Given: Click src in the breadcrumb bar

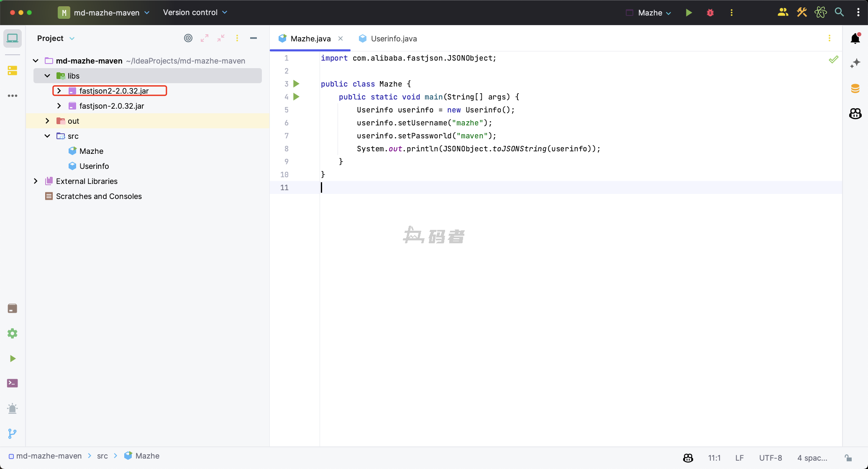Looking at the screenshot, I should [x=102, y=456].
